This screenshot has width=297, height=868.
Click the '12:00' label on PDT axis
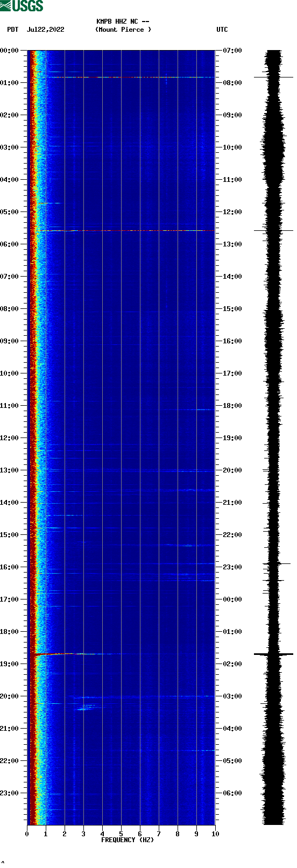pos(10,438)
